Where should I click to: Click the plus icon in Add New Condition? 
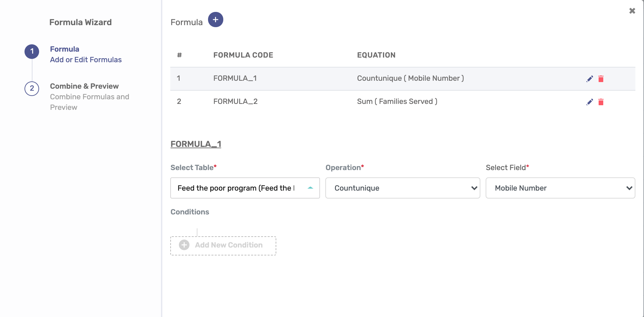point(184,245)
